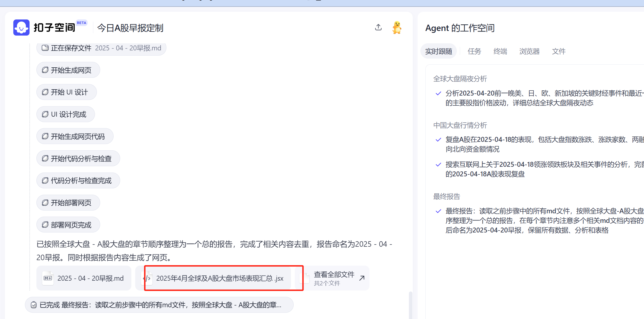
Task: Click the code icon of the .jsx file
Action: [x=147, y=278]
